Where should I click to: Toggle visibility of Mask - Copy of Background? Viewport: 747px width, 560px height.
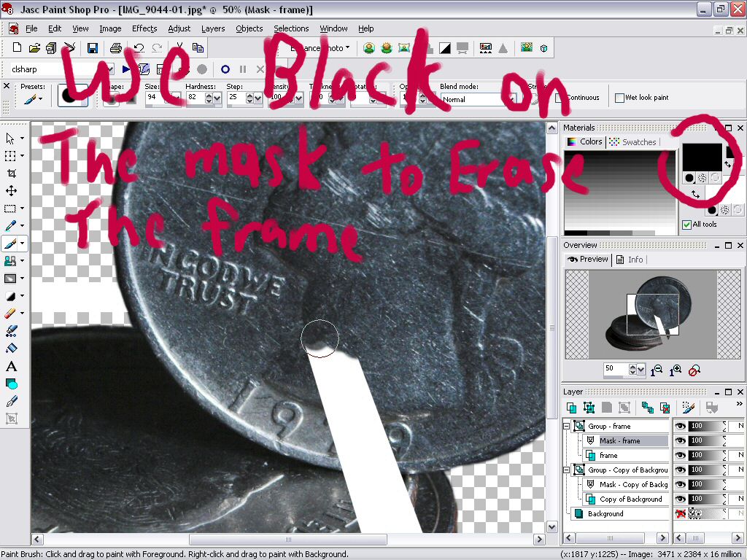(x=681, y=484)
